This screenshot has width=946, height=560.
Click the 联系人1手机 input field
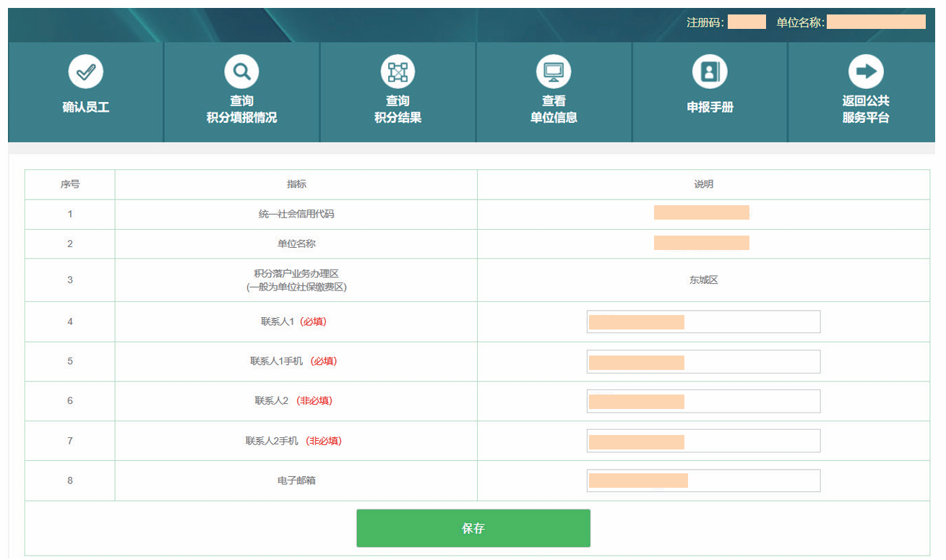coord(702,361)
